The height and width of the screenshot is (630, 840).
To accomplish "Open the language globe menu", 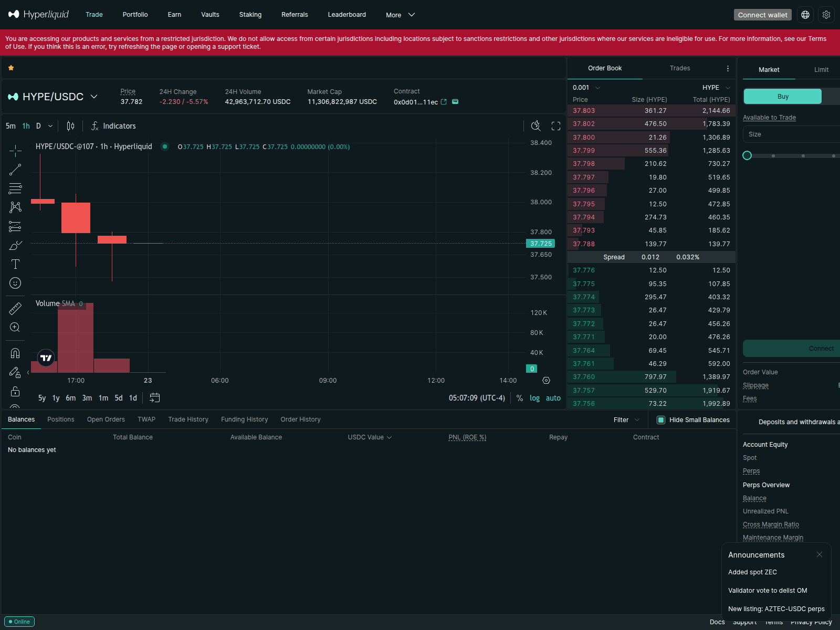I will [x=805, y=15].
